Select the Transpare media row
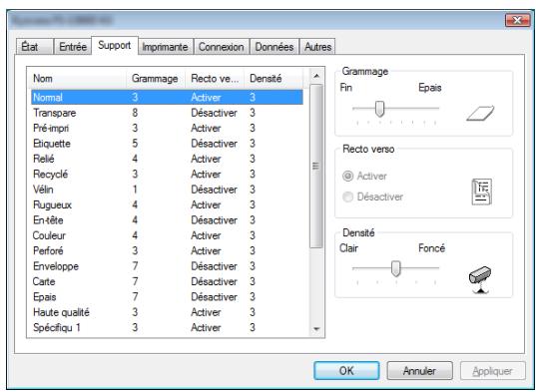 (x=167, y=113)
